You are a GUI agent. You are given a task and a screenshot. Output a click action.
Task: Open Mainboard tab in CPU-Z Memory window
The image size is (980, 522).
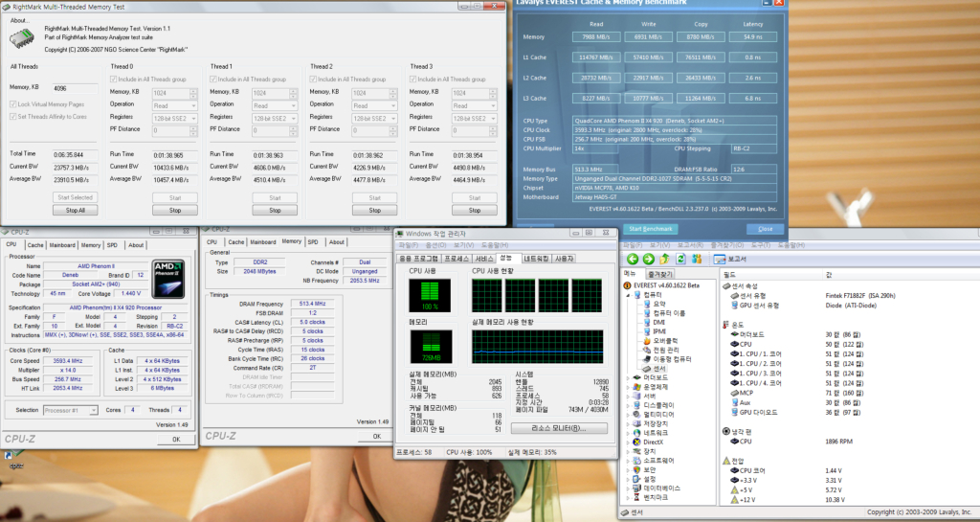(262, 242)
